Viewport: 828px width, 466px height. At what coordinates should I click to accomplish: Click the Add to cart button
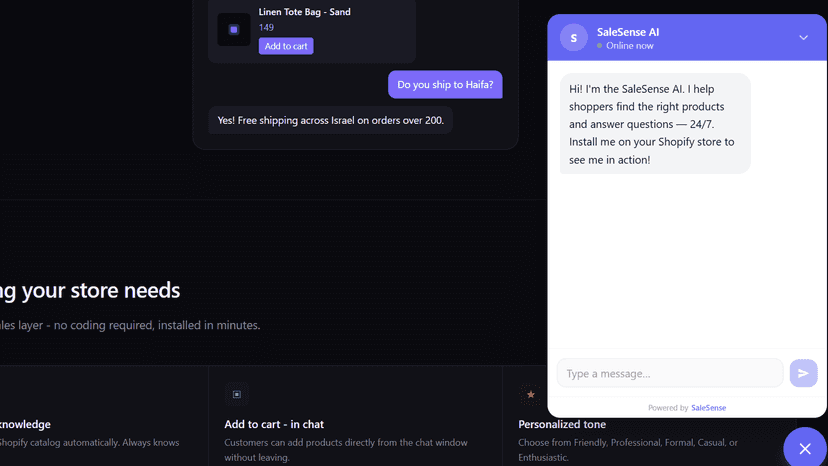click(x=286, y=46)
